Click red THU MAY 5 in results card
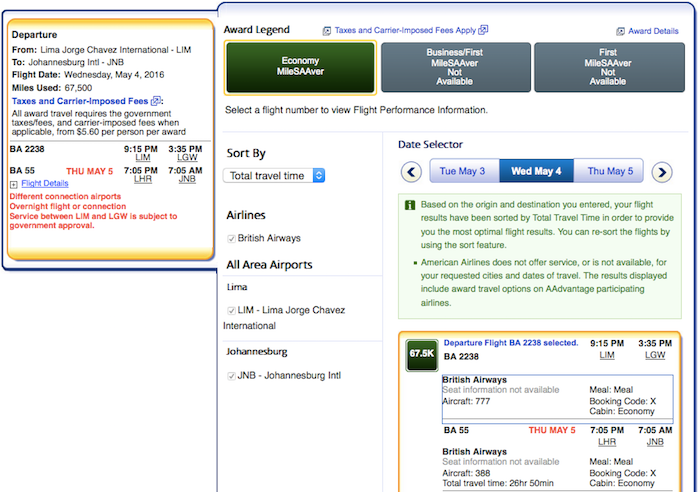Image resolution: width=700 pixels, height=492 pixels. (552, 430)
